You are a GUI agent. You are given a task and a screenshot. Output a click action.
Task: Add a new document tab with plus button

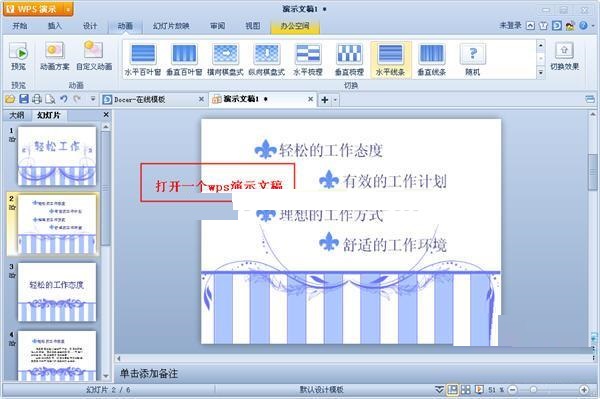(325, 100)
